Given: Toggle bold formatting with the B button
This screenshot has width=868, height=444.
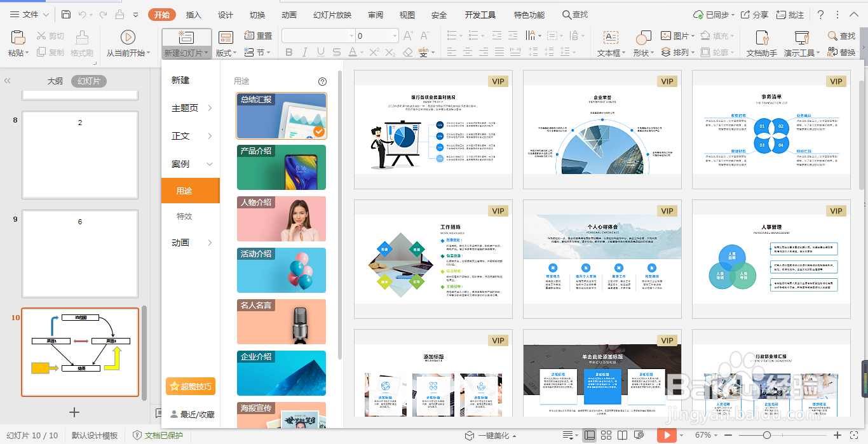Looking at the screenshot, I should [289, 51].
